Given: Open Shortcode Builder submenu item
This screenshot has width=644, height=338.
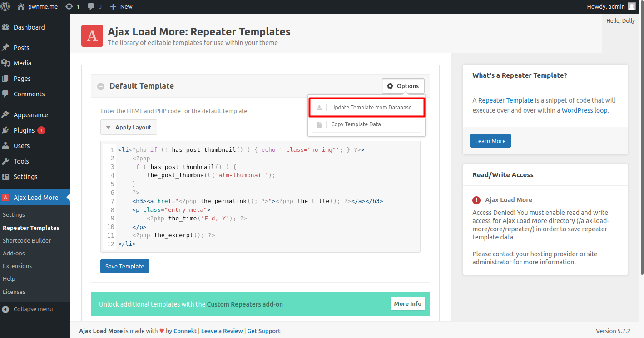Looking at the screenshot, I should (27, 241).
